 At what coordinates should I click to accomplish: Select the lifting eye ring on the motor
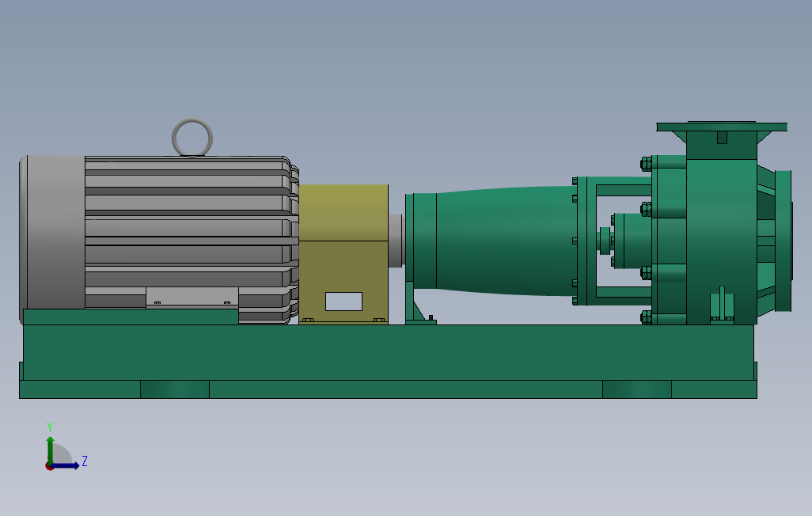pos(192,138)
